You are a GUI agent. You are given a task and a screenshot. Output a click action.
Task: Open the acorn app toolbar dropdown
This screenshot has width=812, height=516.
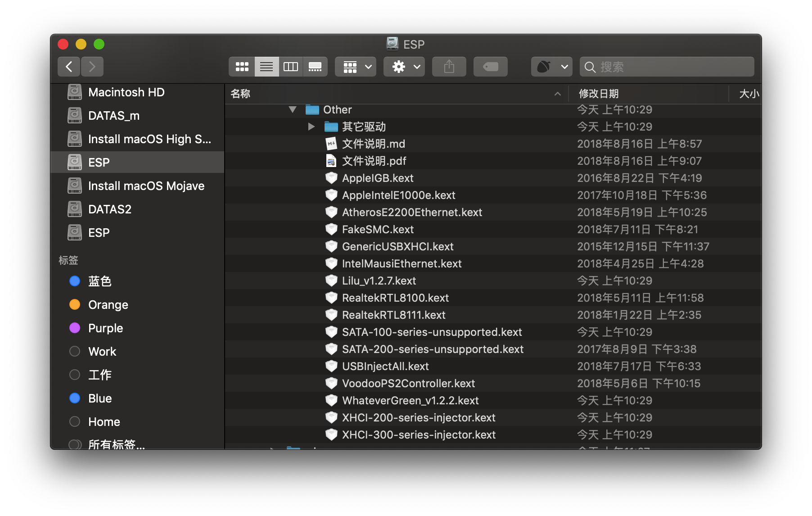[x=552, y=67]
